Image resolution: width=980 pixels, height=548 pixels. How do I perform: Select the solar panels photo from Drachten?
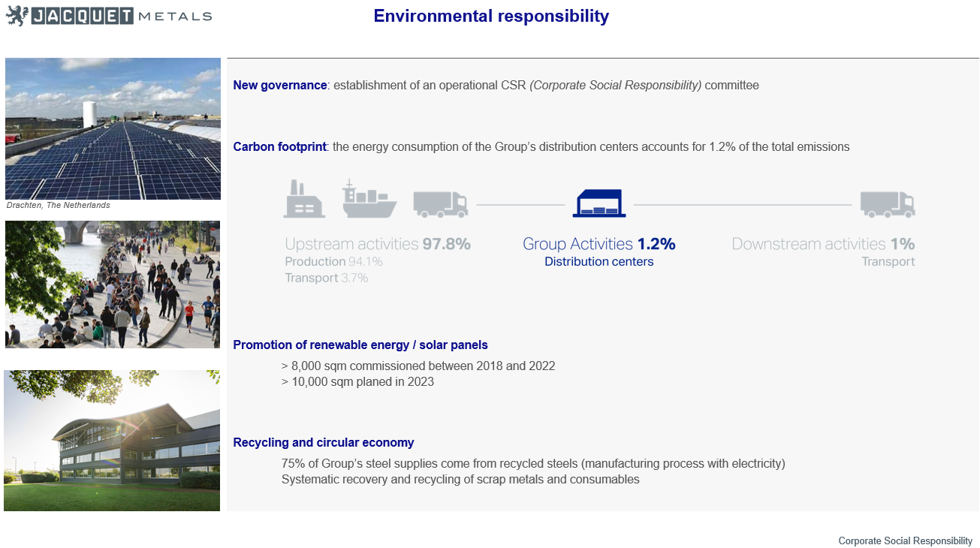(x=113, y=128)
